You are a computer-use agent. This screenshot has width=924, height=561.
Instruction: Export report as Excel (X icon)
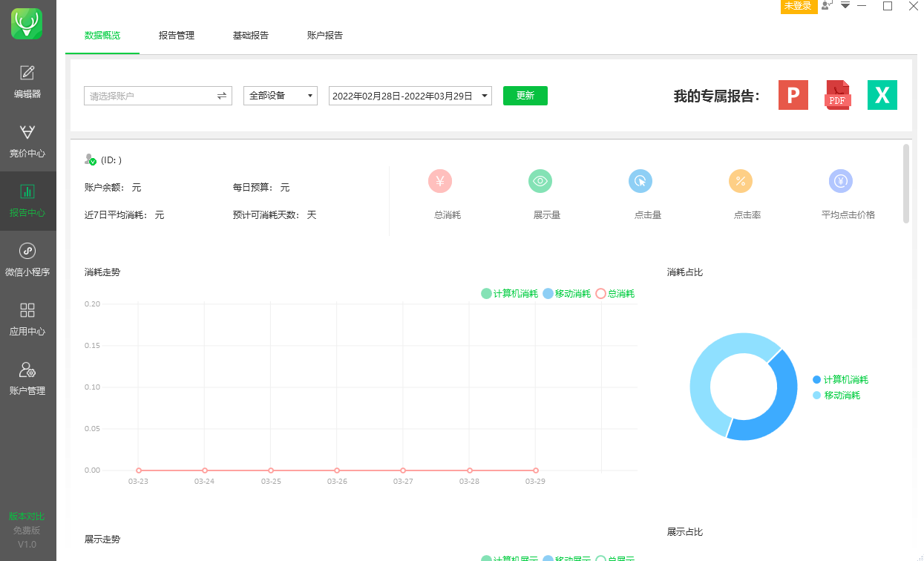(882, 95)
